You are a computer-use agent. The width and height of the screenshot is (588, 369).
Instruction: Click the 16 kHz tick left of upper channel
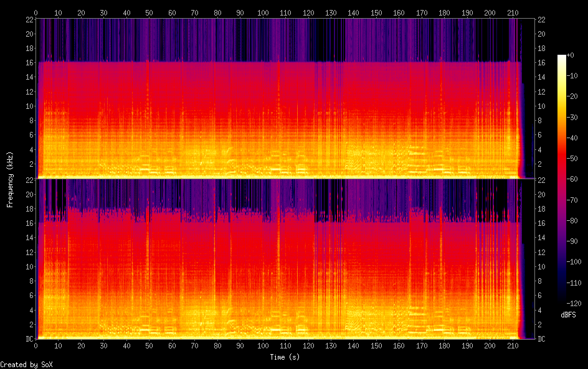click(28, 63)
